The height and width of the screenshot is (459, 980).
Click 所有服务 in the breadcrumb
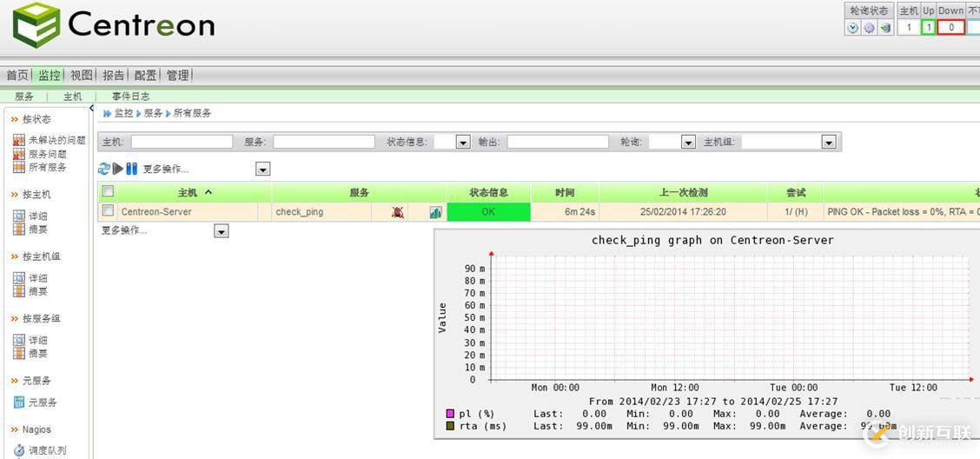click(193, 114)
